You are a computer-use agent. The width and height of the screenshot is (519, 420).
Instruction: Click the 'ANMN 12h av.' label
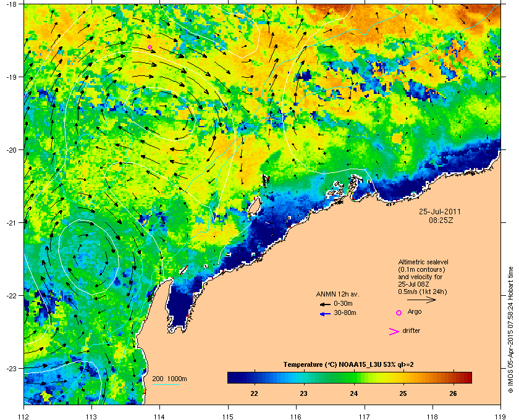[x=337, y=294]
